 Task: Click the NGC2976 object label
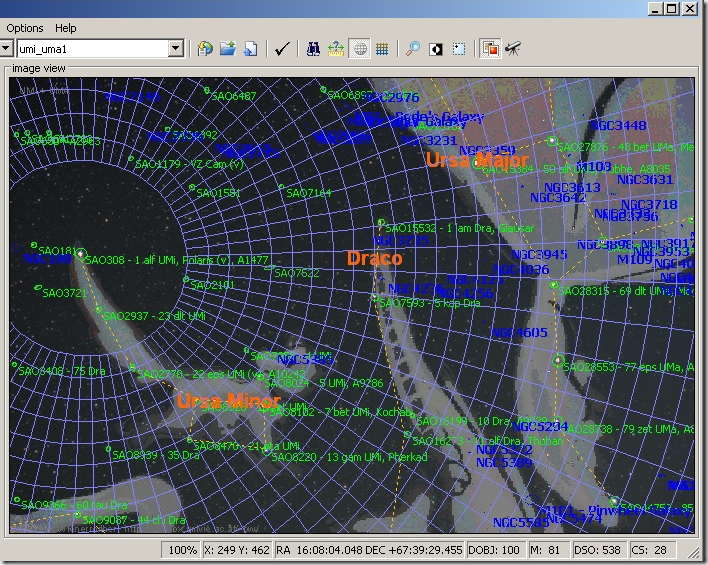click(x=391, y=97)
